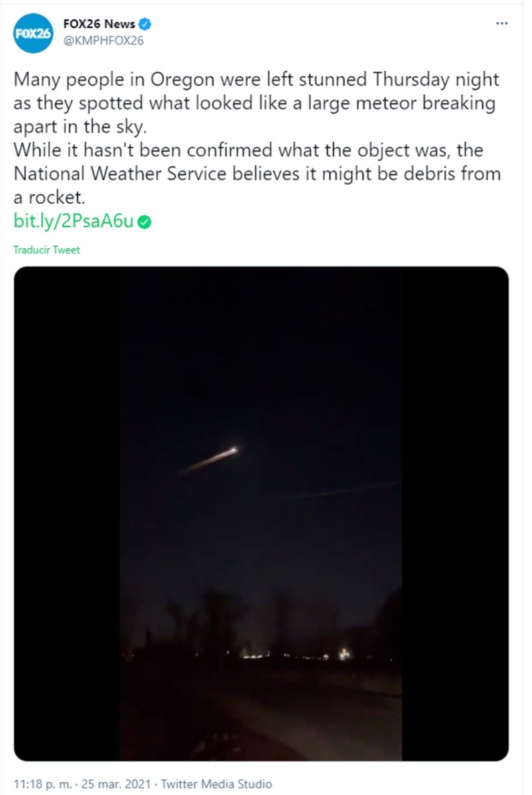Screen dimensions: 532x795
Task: Click the green checkmark icon after the bit.ly link
Action: point(144,222)
